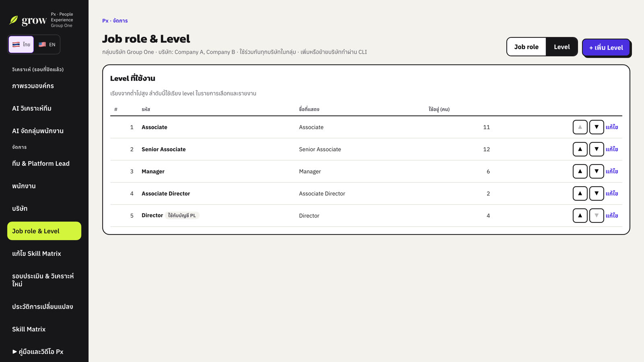The image size is (644, 362).
Task: Edit the Senior Associate row via แก้ไข
Action: click(x=612, y=149)
